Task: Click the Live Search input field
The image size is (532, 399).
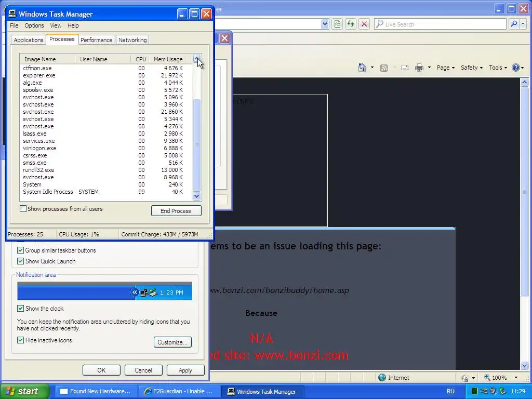Action: click(441, 24)
